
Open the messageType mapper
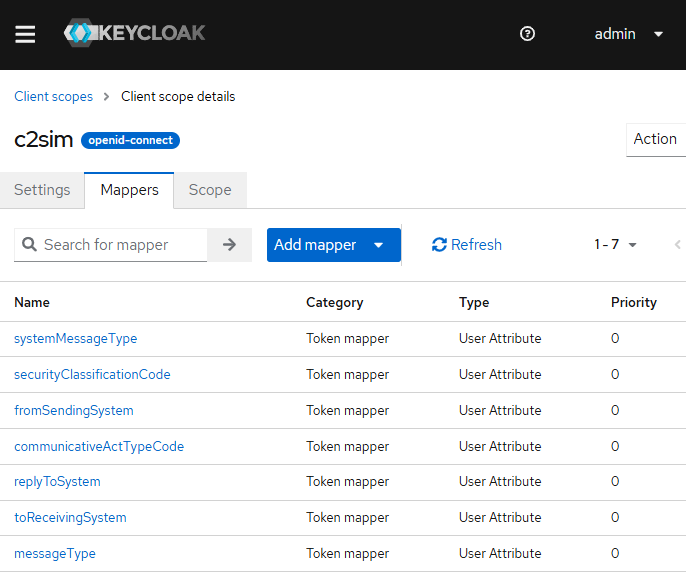[x=55, y=554]
